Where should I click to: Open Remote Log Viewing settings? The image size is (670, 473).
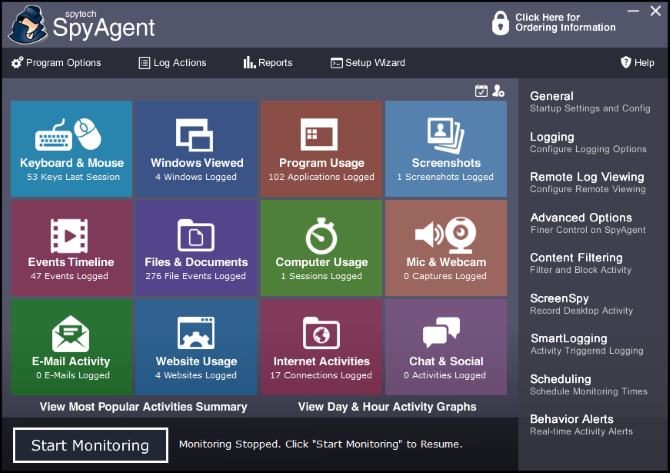588,182
